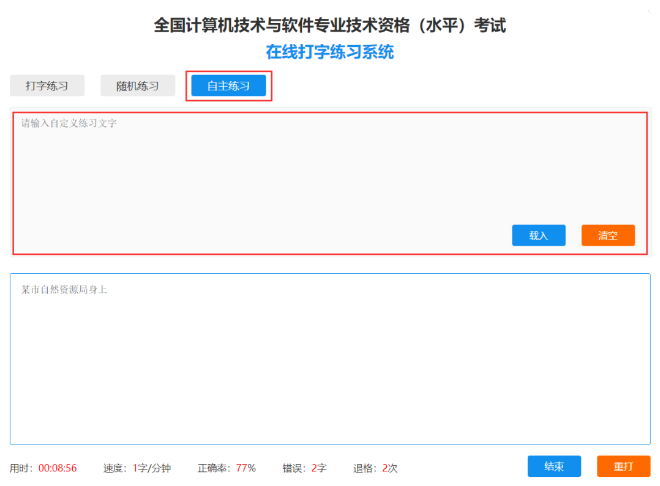The width and height of the screenshot is (660, 486).
Task: Select the 自主练习 tab
Action: click(229, 86)
